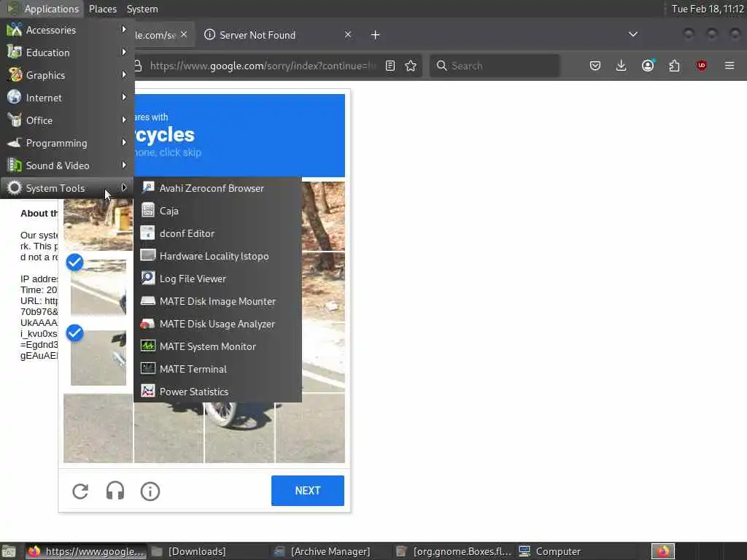This screenshot has height=560, width=747.
Task: Launch Log File Viewer
Action: [217, 279]
